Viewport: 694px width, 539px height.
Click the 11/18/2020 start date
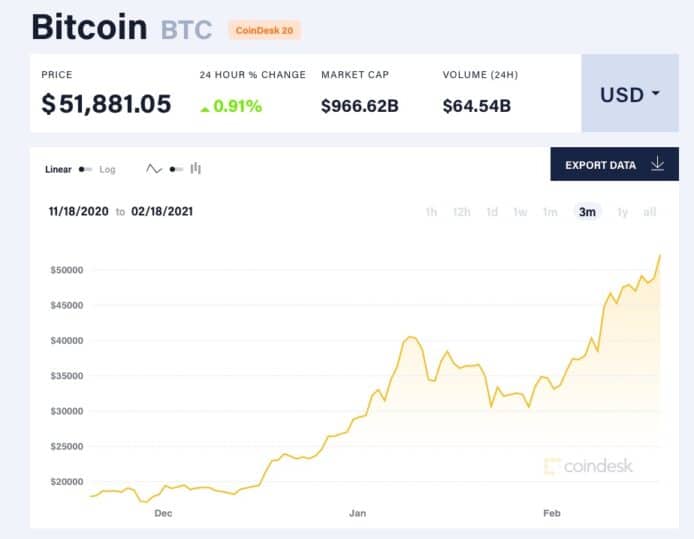coord(79,212)
